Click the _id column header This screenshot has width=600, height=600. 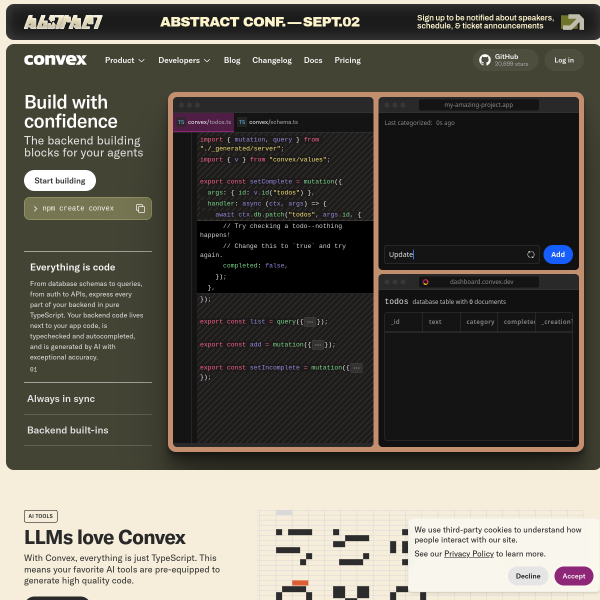(x=403, y=322)
